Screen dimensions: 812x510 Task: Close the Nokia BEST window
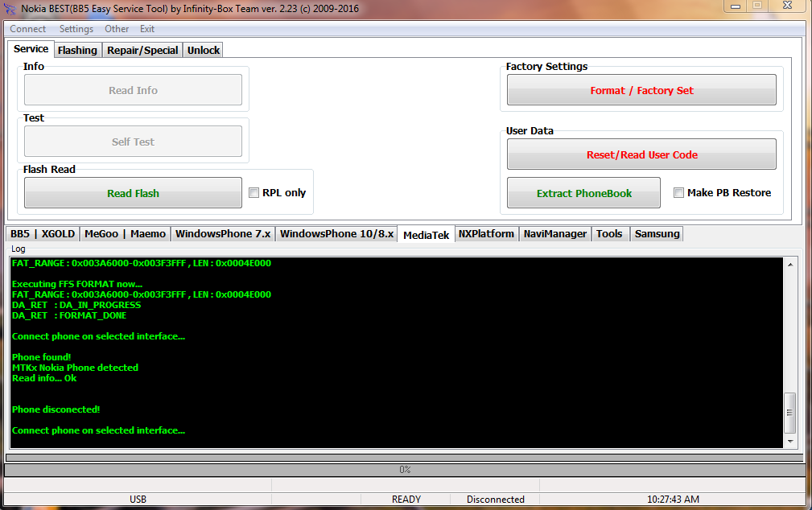click(x=787, y=6)
